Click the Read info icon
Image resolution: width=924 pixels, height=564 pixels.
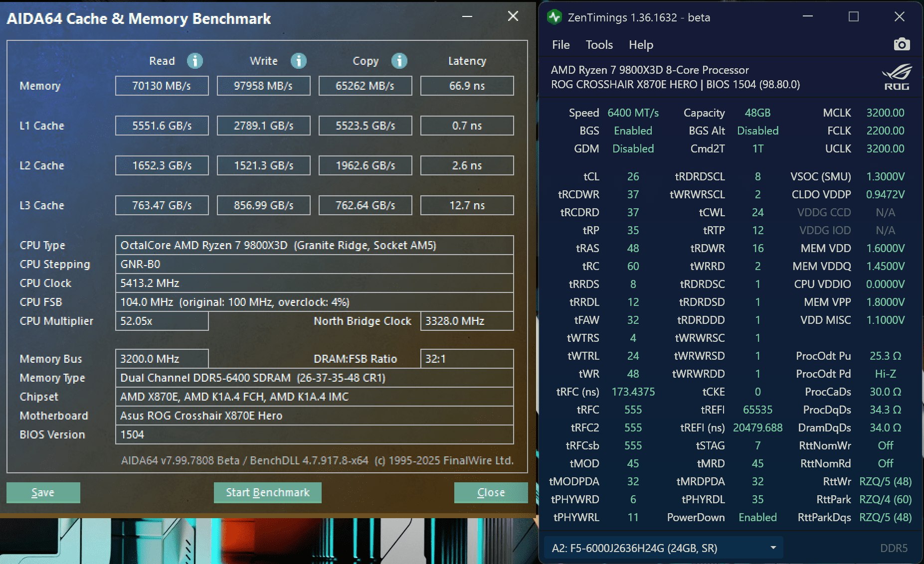(x=195, y=61)
